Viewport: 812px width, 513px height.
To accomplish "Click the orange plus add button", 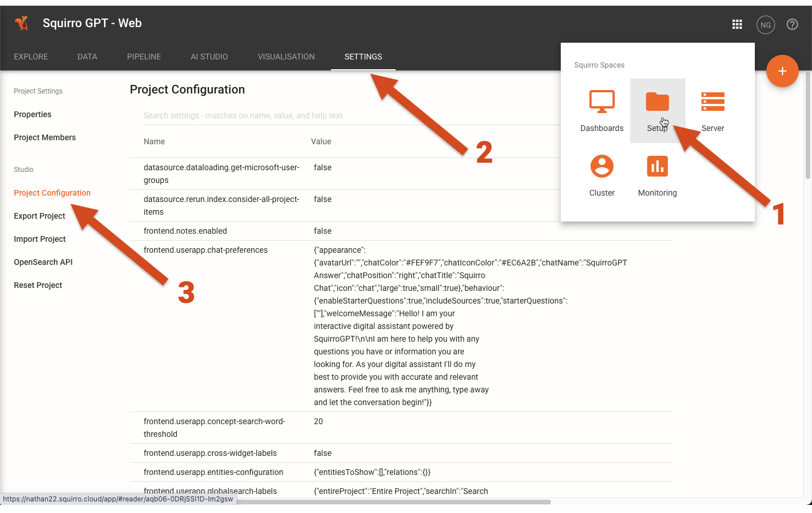I will point(782,71).
